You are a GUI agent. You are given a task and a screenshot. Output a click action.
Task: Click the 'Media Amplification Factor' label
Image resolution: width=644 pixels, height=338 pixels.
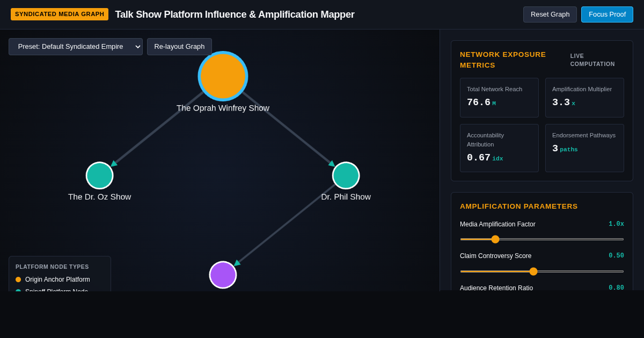497,224
